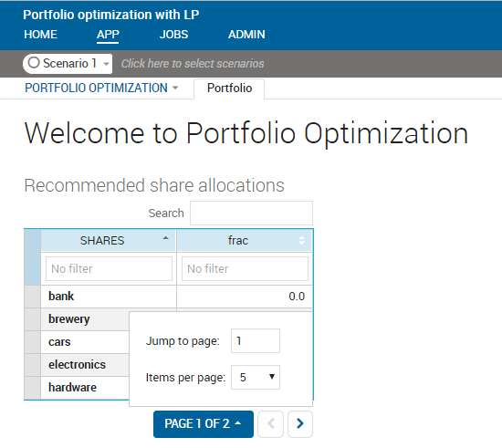Click the previous page chevron button
The height and width of the screenshot is (448, 502).
[270, 423]
